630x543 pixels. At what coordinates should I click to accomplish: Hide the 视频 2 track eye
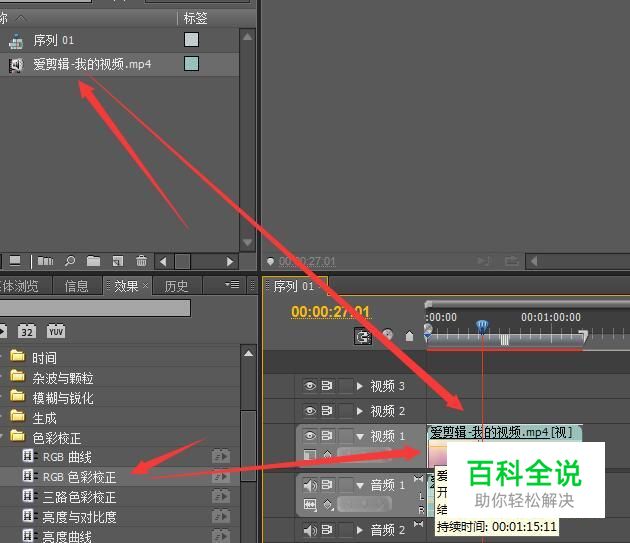(x=310, y=411)
